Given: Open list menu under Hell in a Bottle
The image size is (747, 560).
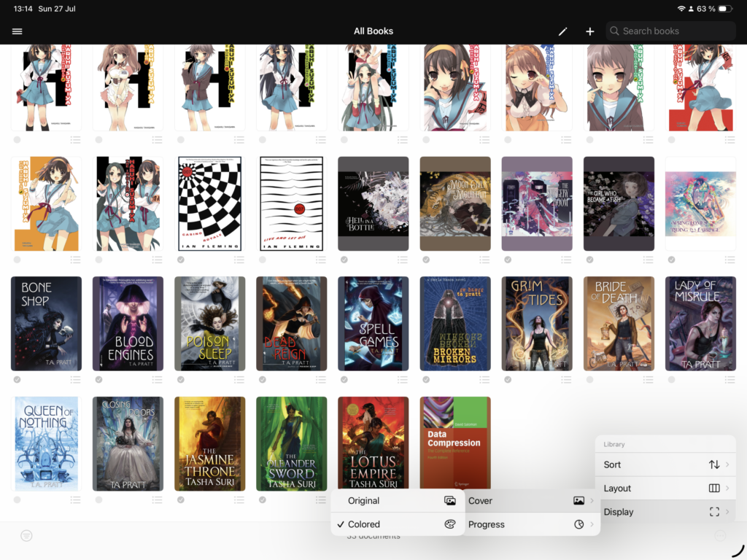Looking at the screenshot, I should [403, 260].
